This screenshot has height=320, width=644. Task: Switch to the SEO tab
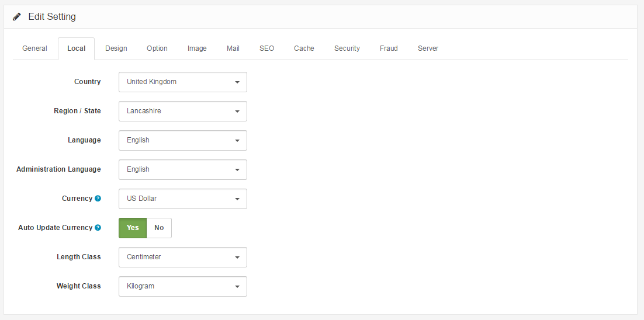click(x=267, y=48)
